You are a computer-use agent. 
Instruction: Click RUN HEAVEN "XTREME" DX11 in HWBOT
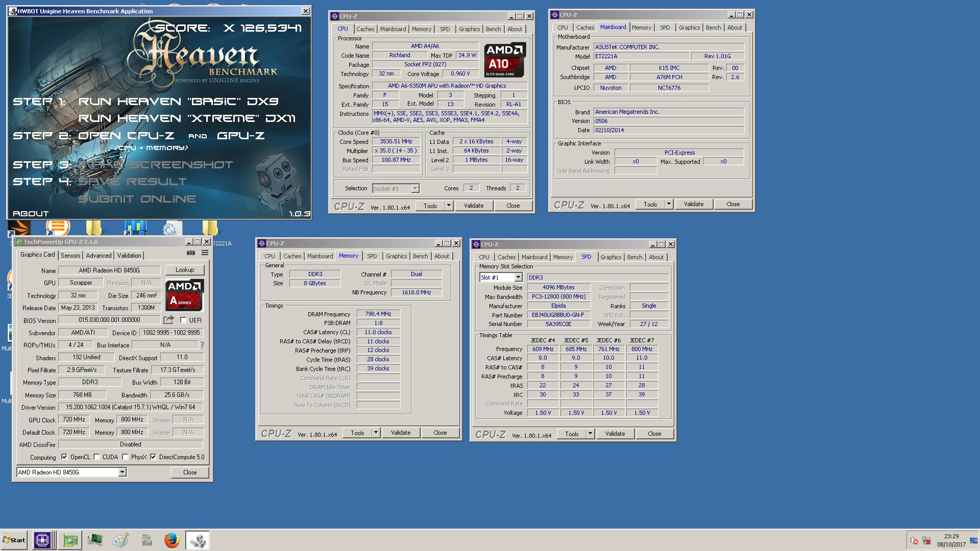pos(187,118)
